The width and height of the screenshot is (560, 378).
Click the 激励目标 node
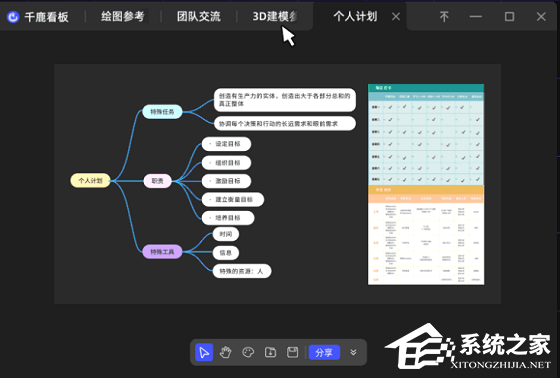226,181
